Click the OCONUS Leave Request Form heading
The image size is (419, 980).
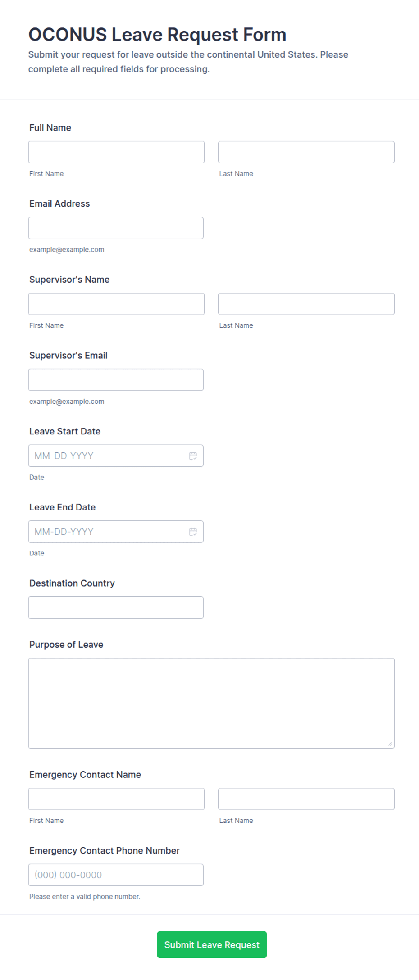(x=157, y=35)
